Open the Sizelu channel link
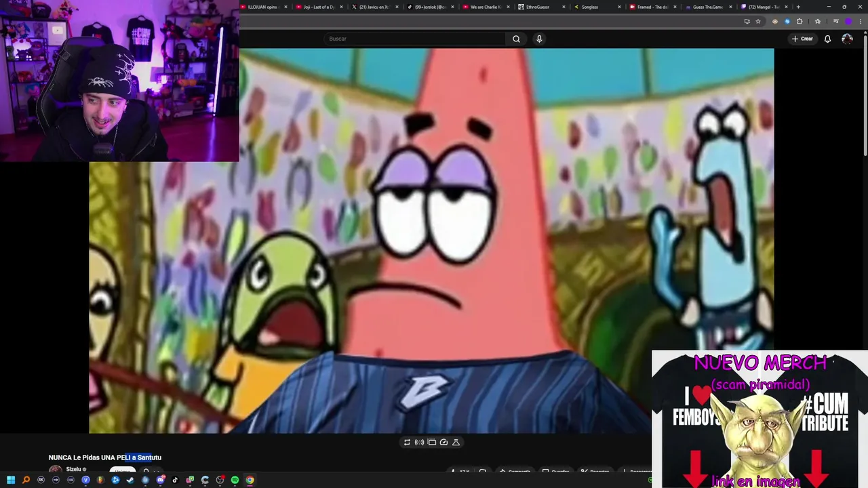Image resolution: width=868 pixels, height=488 pixels. click(x=73, y=469)
